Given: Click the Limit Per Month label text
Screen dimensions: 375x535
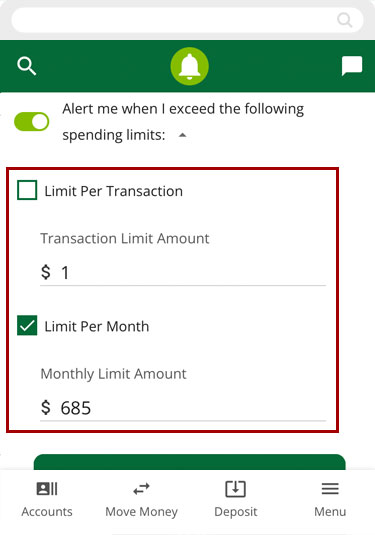Looking at the screenshot, I should click(x=97, y=327).
